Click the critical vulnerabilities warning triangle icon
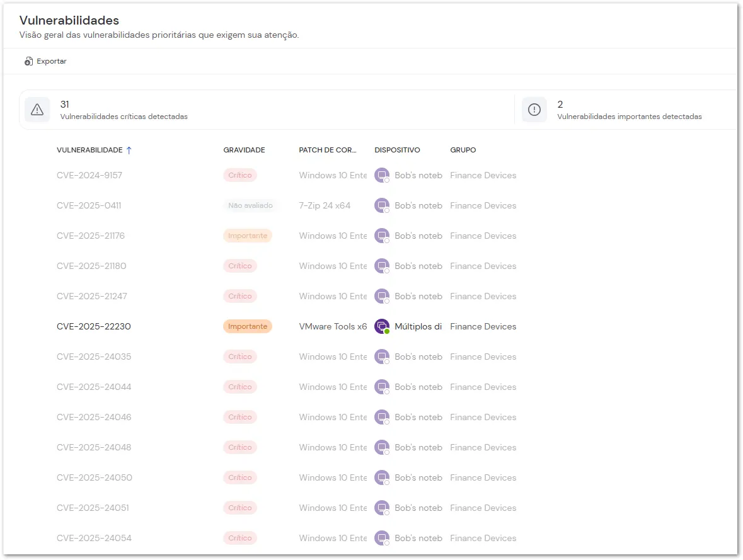 pyautogui.click(x=37, y=110)
